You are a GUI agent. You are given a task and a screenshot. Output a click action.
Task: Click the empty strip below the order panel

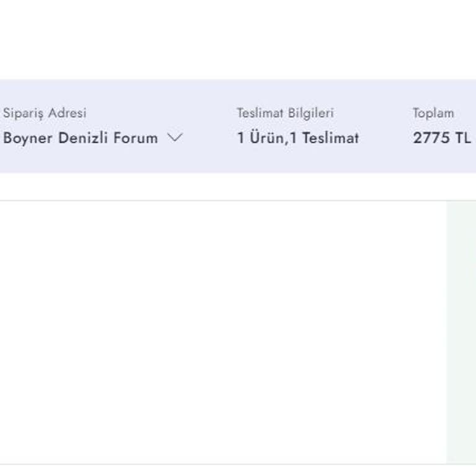[x=238, y=470]
